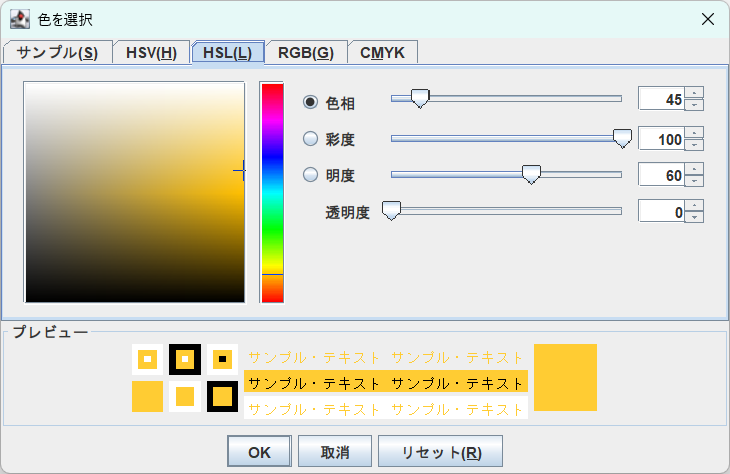Click the yellow-on-white サンプル・テキスト preview row

[x=386, y=409]
